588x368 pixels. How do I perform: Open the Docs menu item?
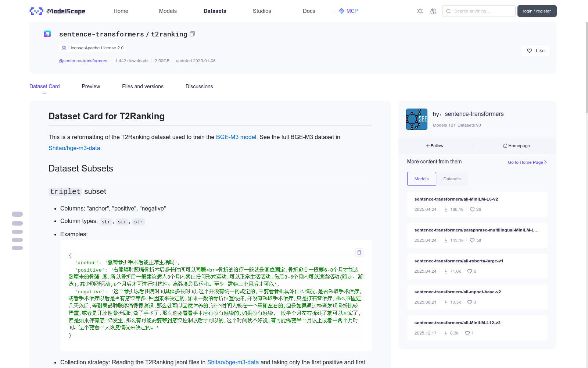click(x=309, y=11)
